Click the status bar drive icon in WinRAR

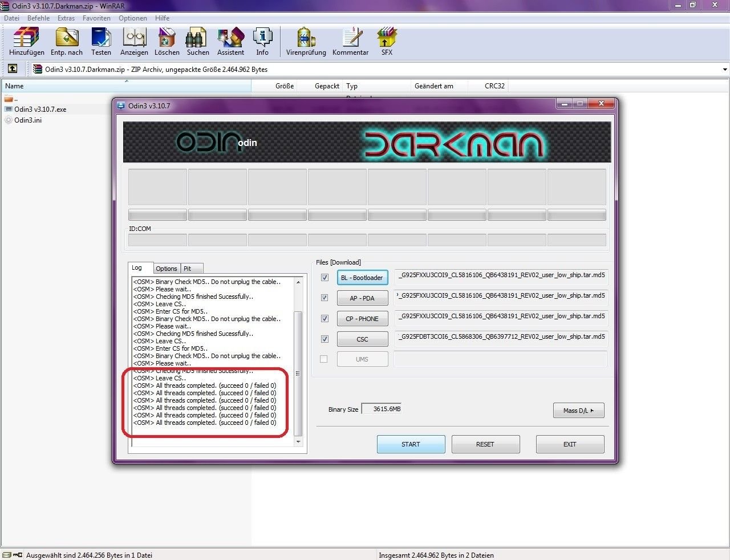click(x=7, y=555)
